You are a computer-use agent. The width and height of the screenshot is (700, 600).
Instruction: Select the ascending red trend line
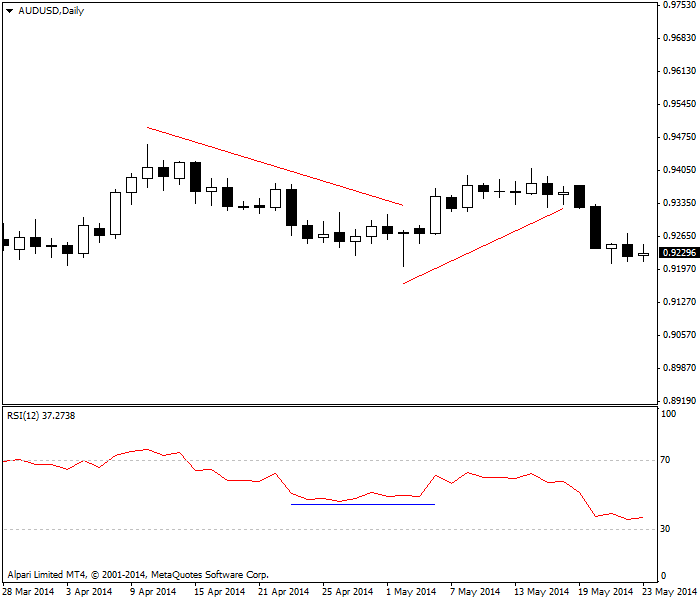(x=484, y=246)
